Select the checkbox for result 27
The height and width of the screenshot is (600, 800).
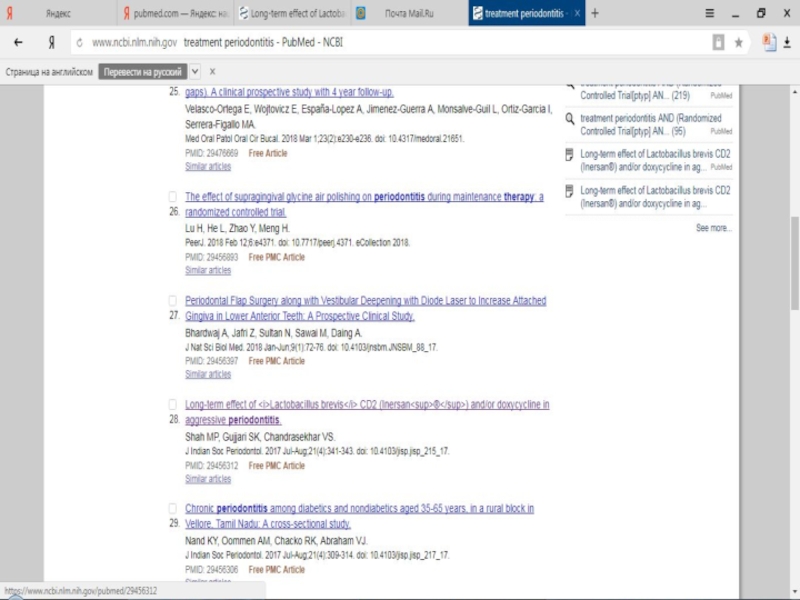pyautogui.click(x=173, y=301)
